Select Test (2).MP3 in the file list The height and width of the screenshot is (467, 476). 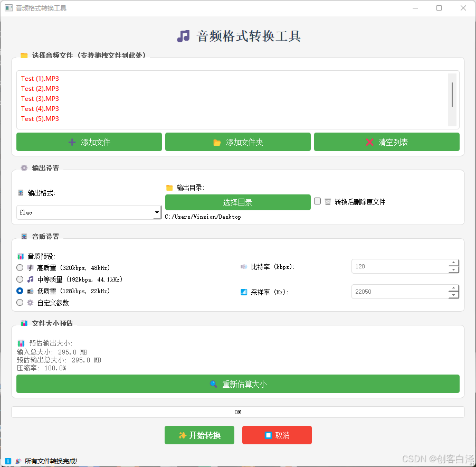click(x=40, y=89)
